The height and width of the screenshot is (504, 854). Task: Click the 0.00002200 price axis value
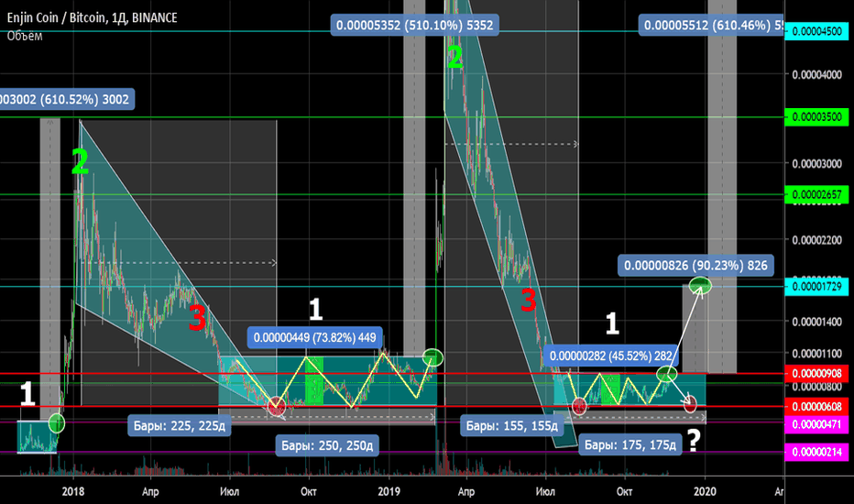[x=816, y=240]
